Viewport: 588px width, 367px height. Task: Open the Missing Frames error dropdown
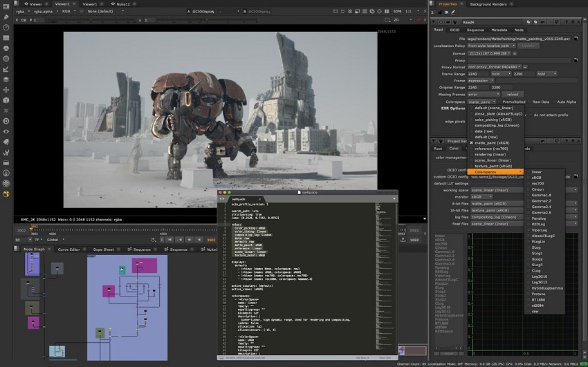pyautogui.click(x=484, y=95)
